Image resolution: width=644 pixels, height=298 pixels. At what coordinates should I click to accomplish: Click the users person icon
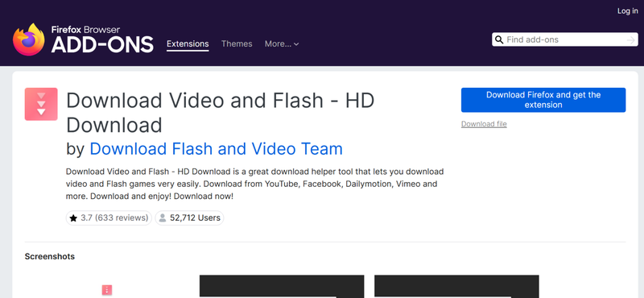(x=163, y=217)
